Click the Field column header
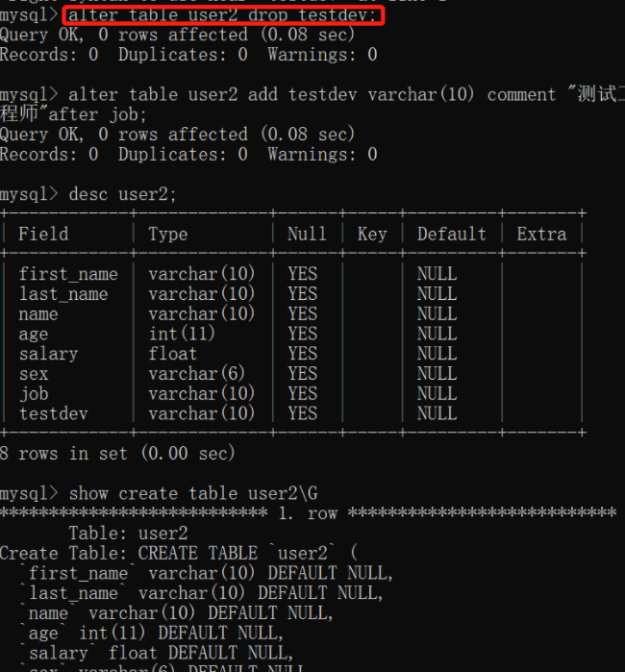 click(x=43, y=234)
